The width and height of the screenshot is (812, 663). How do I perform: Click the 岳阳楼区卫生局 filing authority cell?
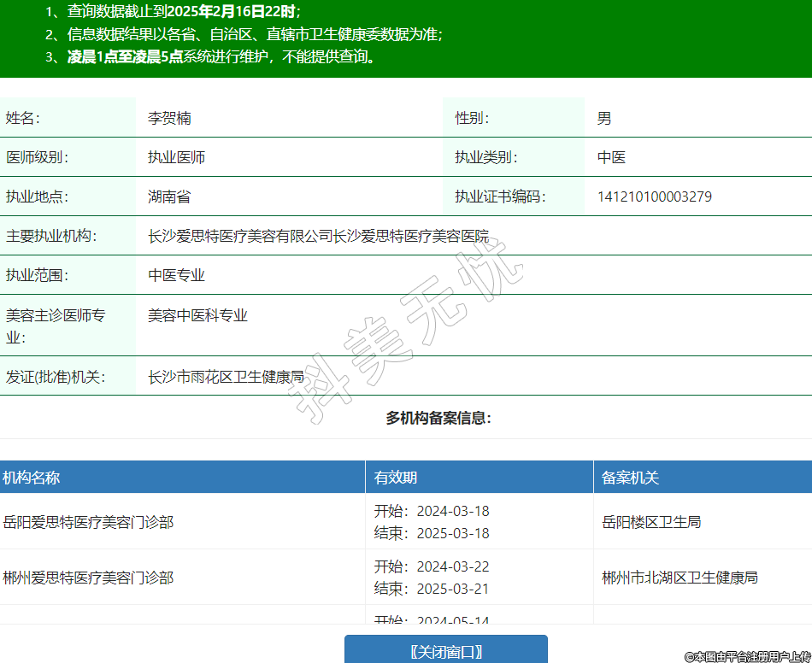(x=651, y=522)
